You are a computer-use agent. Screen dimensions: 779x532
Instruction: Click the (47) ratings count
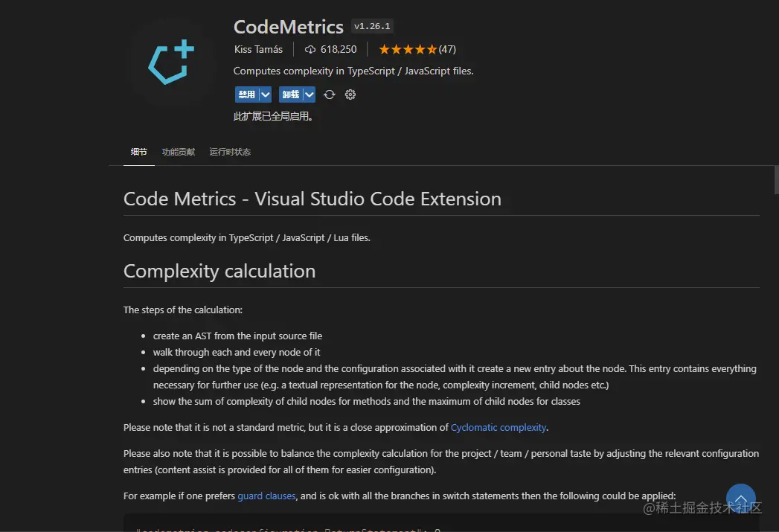click(x=447, y=49)
